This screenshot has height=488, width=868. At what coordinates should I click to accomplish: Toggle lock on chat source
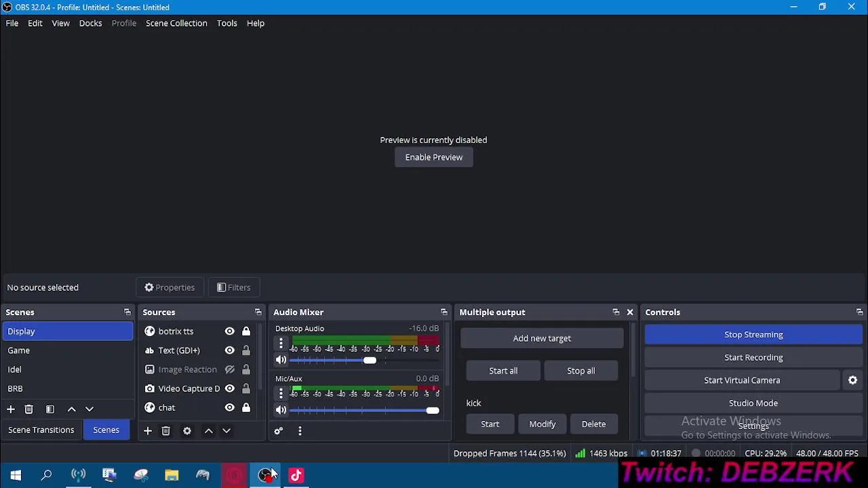pos(246,407)
